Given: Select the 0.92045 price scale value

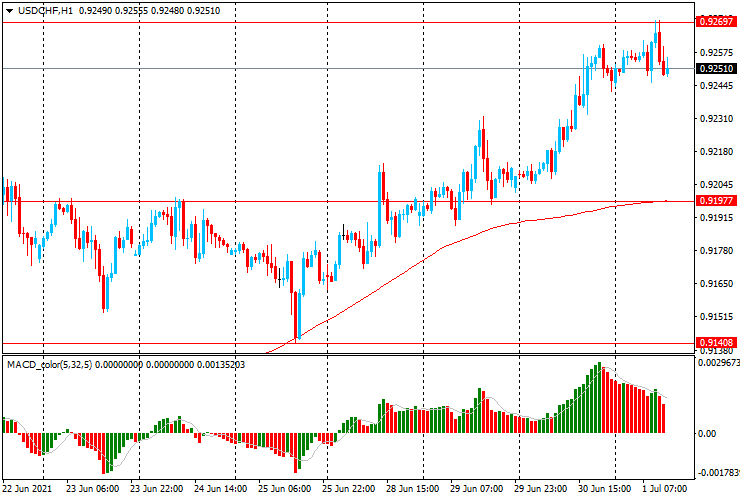Looking at the screenshot, I should [716, 185].
